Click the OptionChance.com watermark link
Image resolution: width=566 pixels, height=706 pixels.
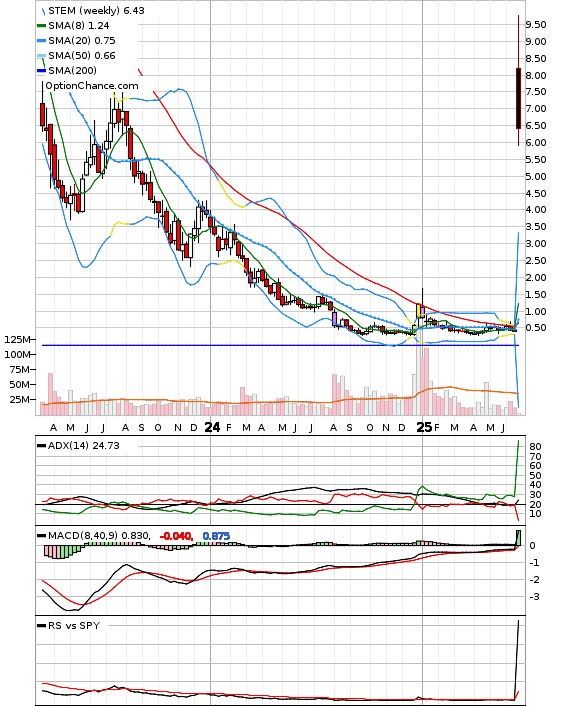[x=92, y=86]
